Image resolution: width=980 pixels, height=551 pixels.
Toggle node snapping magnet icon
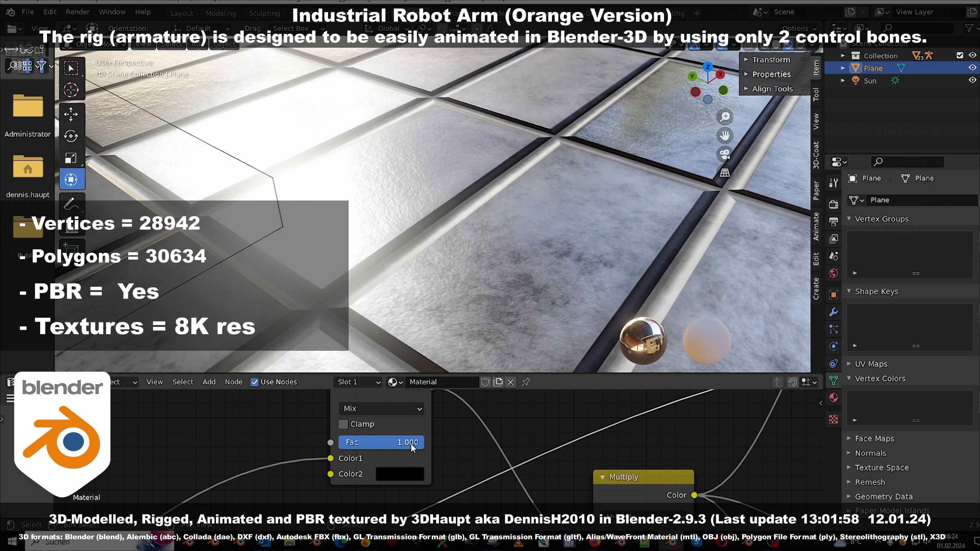[x=793, y=382]
